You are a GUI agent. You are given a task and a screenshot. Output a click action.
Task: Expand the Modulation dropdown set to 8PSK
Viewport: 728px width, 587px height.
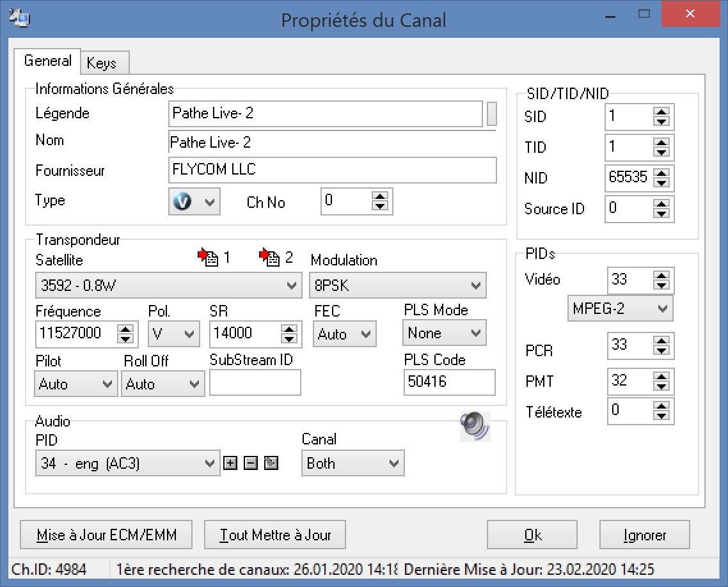pyautogui.click(x=397, y=286)
